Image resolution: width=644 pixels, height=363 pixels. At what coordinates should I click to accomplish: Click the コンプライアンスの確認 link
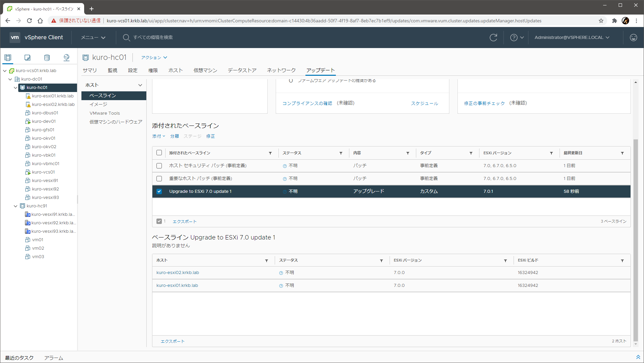pos(307,104)
